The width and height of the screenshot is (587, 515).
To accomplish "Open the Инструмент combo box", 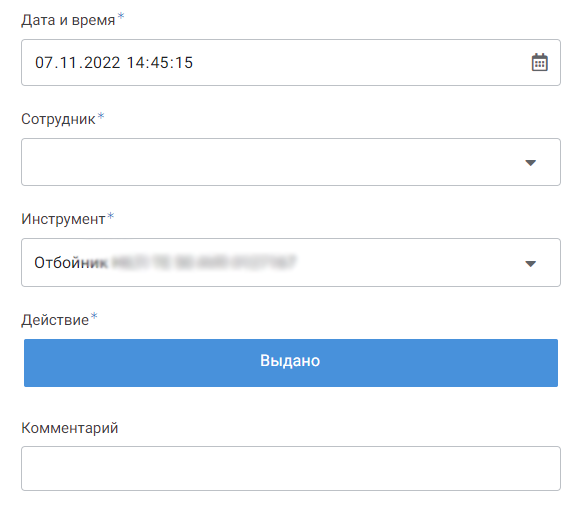I will 291,262.
